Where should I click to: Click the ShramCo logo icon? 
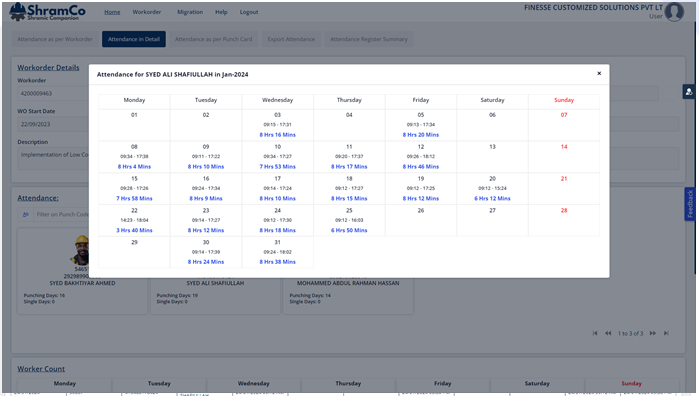click(x=18, y=12)
